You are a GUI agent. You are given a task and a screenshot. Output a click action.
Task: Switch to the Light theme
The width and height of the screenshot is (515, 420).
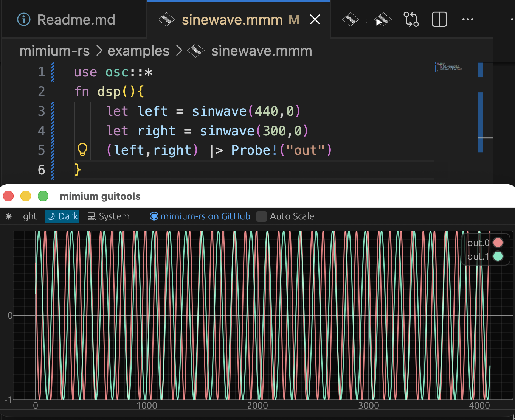tap(22, 216)
